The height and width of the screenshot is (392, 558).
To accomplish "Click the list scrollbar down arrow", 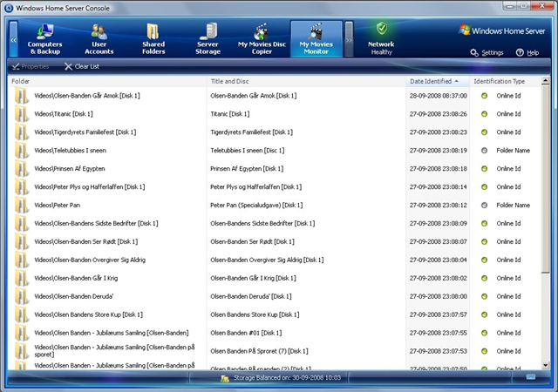I will pyautogui.click(x=545, y=365).
